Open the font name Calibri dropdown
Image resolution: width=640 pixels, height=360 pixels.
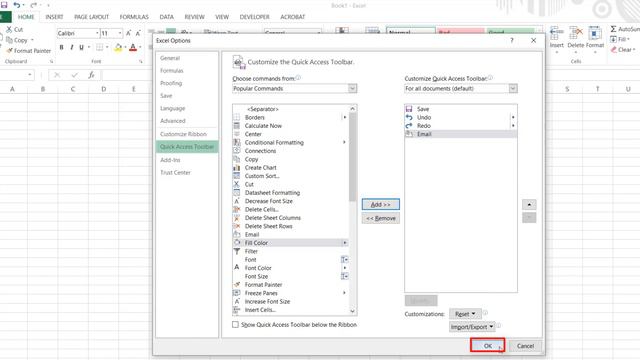coord(97,33)
